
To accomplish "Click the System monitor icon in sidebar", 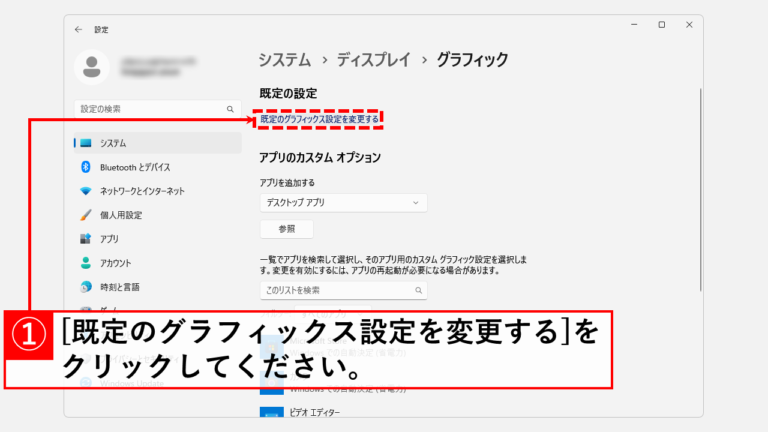I will click(x=86, y=143).
